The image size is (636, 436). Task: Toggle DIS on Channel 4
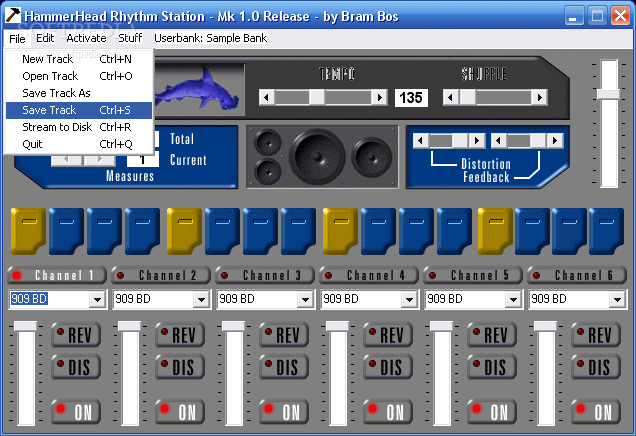388,367
